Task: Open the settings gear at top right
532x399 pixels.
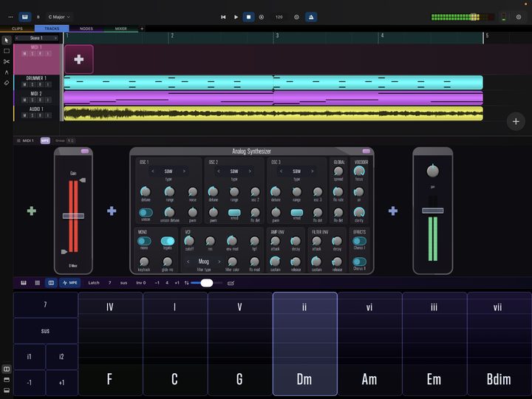Action: pyautogui.click(x=519, y=17)
